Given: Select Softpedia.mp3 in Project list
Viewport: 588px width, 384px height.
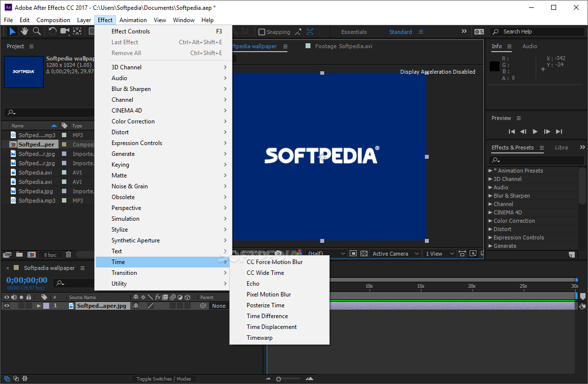Looking at the screenshot, I should (37, 201).
